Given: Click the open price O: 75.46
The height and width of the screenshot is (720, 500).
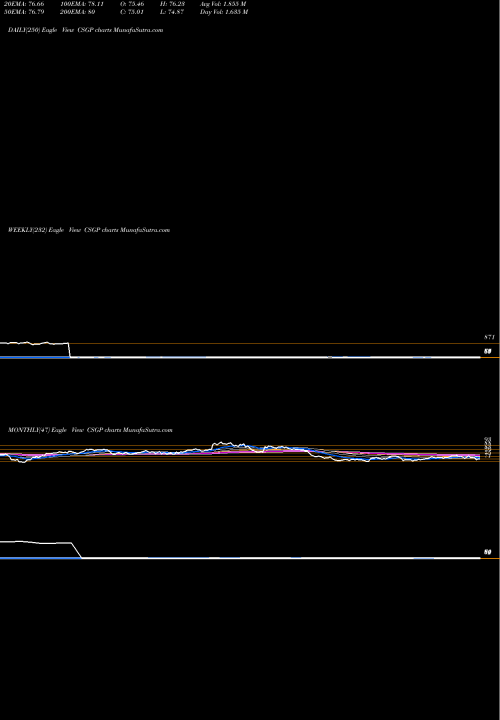Looking at the screenshot, I should [132, 4].
